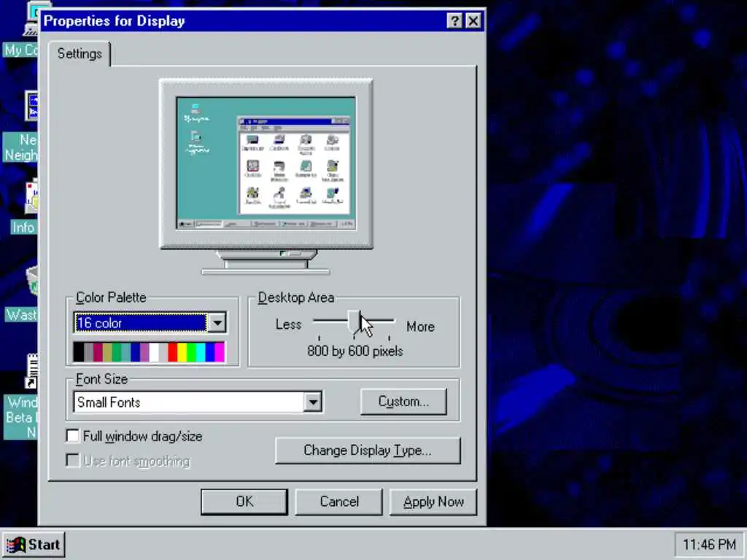Open Change Display Type... dialog

point(368,451)
